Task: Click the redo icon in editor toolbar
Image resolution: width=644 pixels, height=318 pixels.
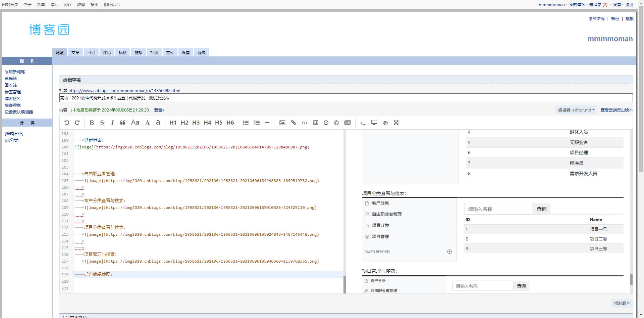Action: coord(77,123)
